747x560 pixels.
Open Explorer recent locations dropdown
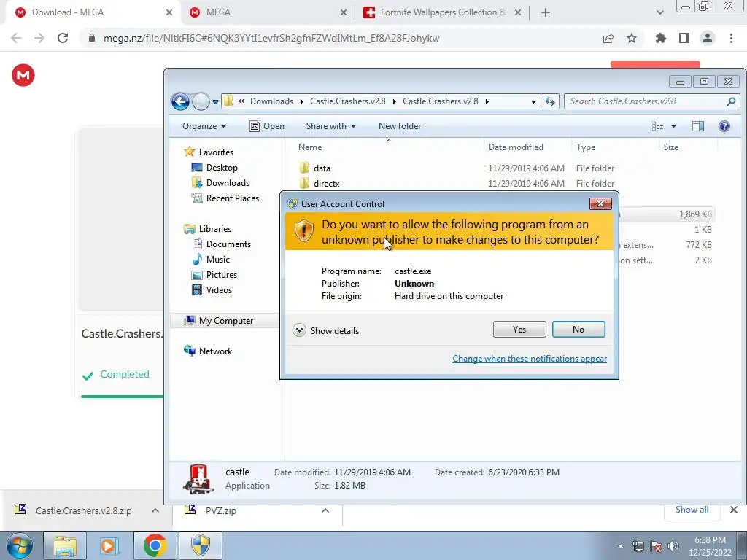[x=215, y=102]
